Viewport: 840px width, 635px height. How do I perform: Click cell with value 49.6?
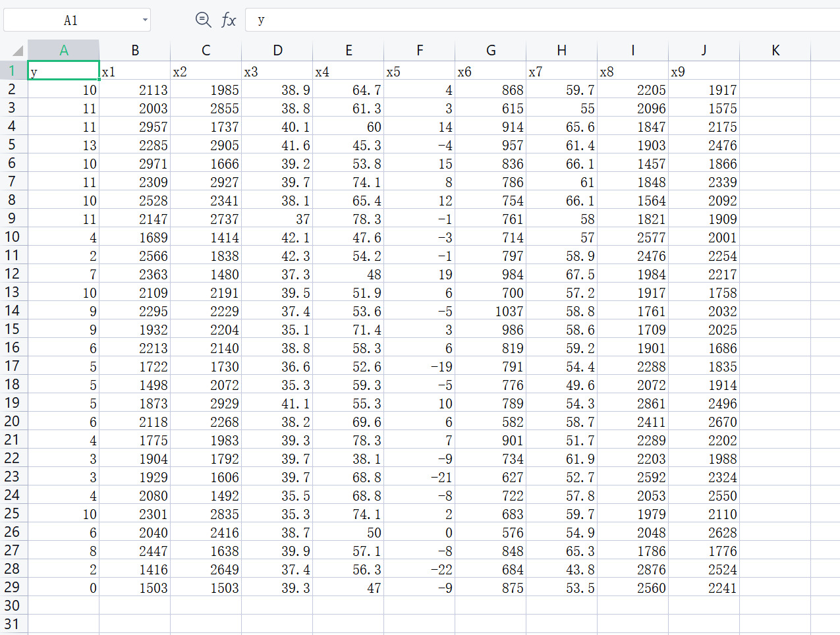pyautogui.click(x=562, y=384)
